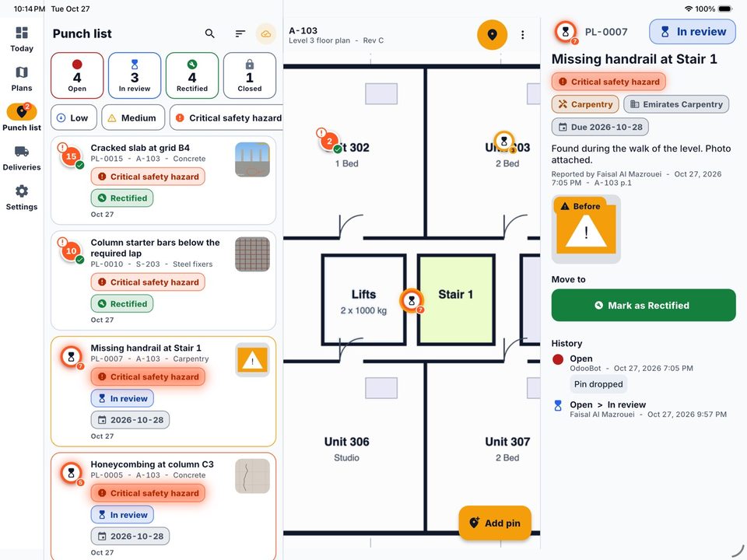Screen dimensions: 747x560
Task: Tap the pin 15 badge on Cracked slab card
Action: pos(71,156)
